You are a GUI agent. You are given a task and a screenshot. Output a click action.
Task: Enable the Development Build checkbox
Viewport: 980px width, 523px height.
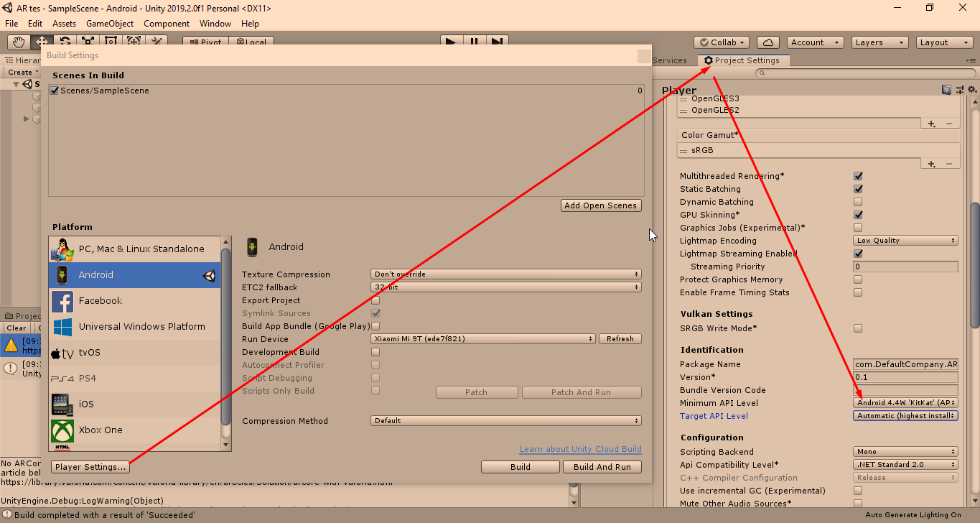(x=375, y=352)
